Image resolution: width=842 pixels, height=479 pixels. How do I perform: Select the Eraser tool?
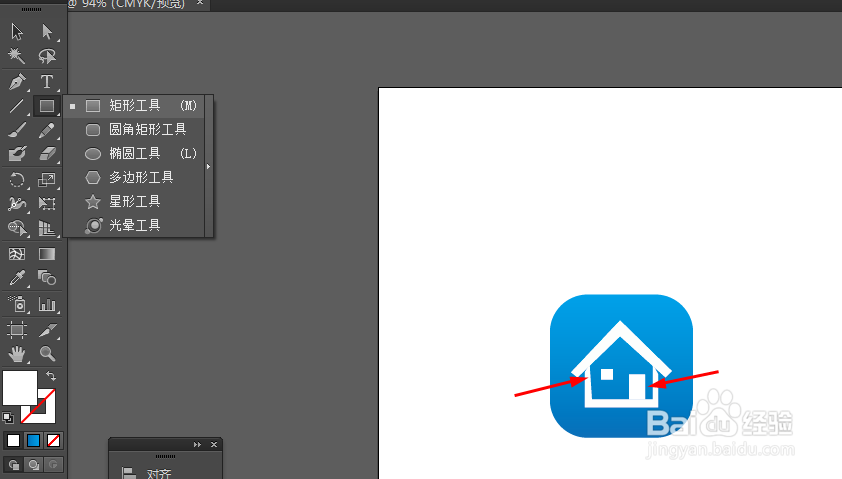point(47,154)
